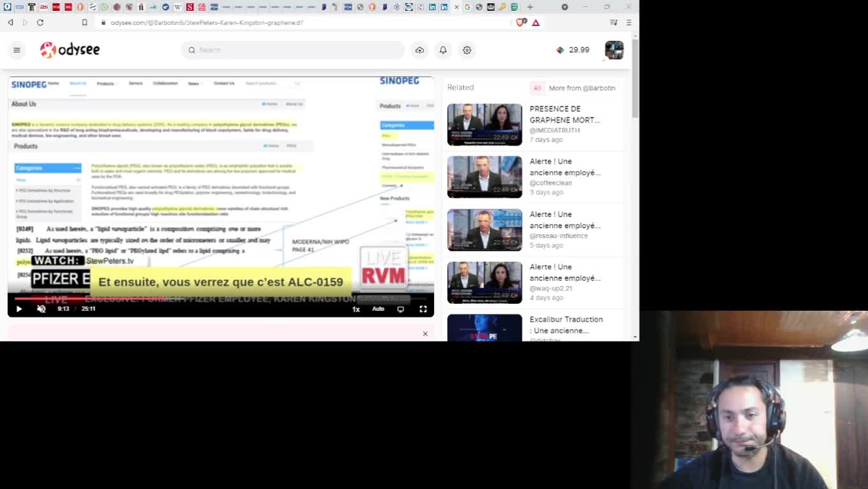The width and height of the screenshot is (868, 489).
Task: Click the 9:13 elapsed time
Action: tap(63, 309)
